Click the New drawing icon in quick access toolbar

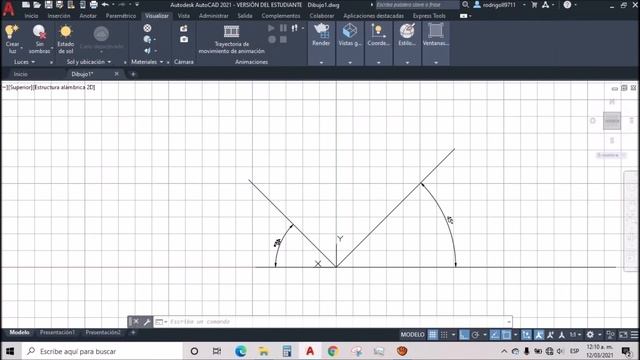pos(26,5)
